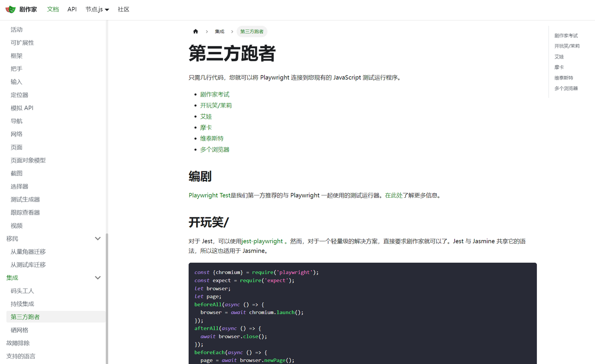Follow the 艾娃 link in the bullet list
595x364 pixels.
point(206,117)
